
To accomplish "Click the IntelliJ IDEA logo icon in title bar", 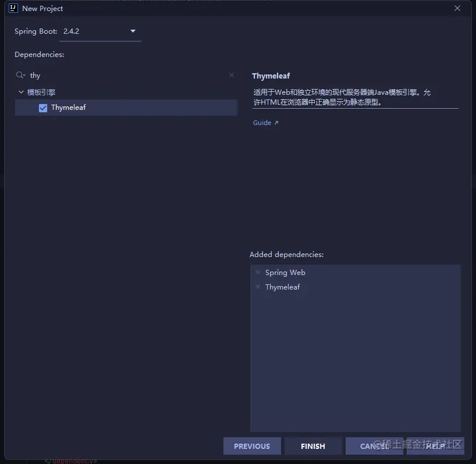I will 13,8.
